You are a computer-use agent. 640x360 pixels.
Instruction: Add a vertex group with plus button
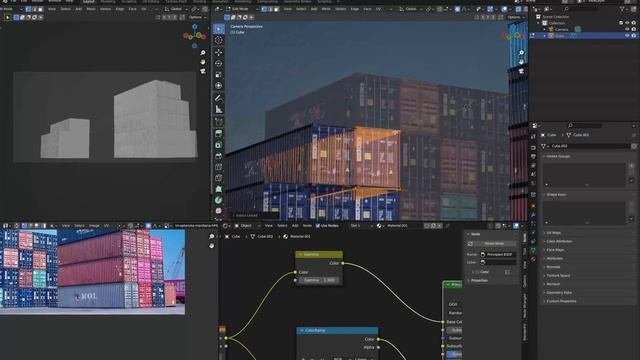tap(631, 166)
